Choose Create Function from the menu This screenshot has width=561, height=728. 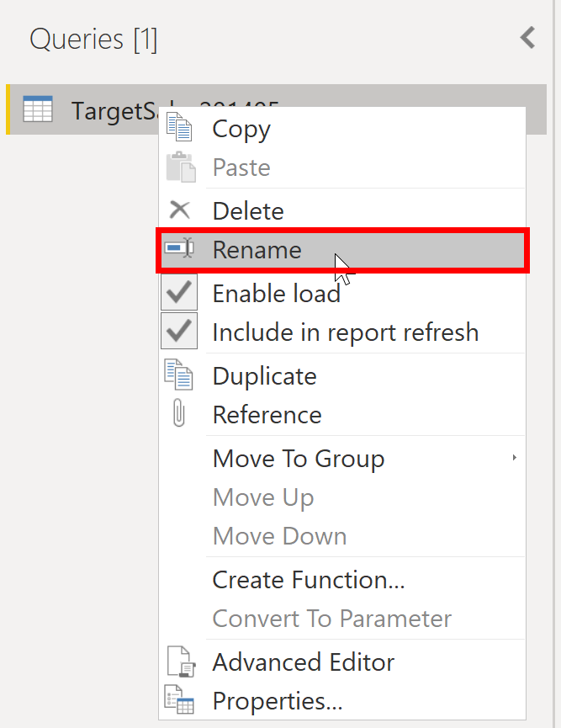[307, 579]
